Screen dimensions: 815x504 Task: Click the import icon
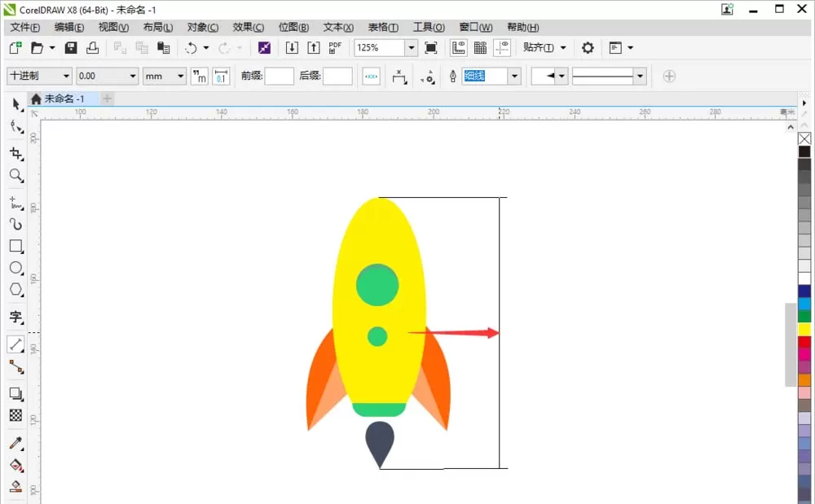point(292,48)
